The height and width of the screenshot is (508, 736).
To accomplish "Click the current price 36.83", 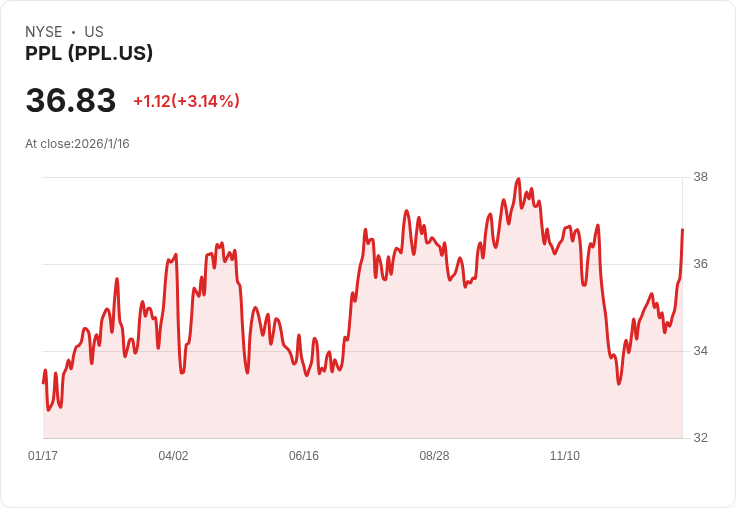I will (70, 101).
